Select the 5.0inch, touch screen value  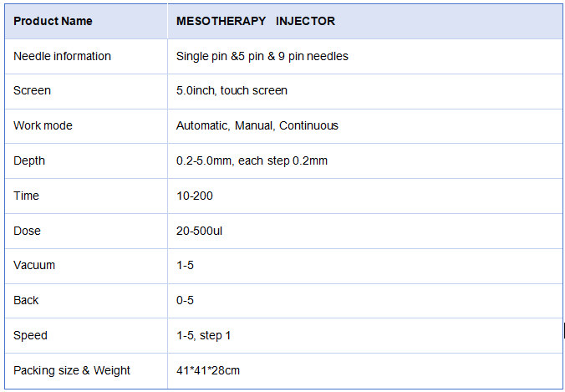tap(232, 90)
